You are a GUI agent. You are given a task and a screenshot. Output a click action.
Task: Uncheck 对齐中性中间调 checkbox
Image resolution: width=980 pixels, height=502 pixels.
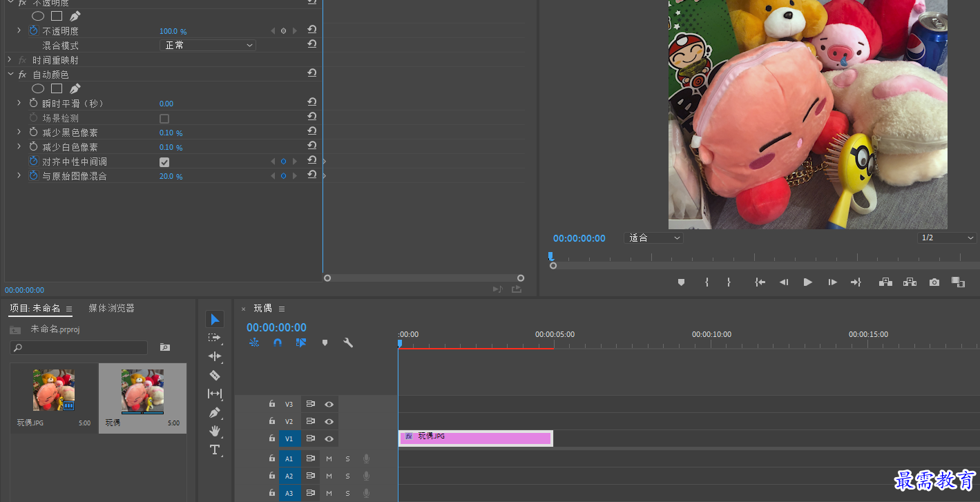click(164, 162)
